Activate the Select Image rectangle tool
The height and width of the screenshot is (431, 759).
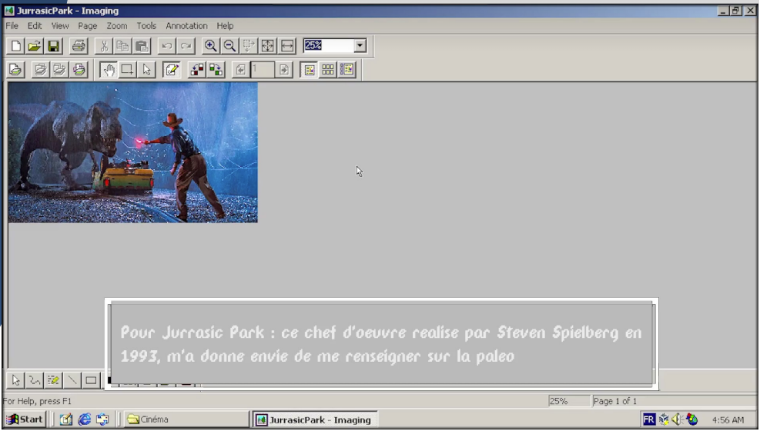pos(127,70)
